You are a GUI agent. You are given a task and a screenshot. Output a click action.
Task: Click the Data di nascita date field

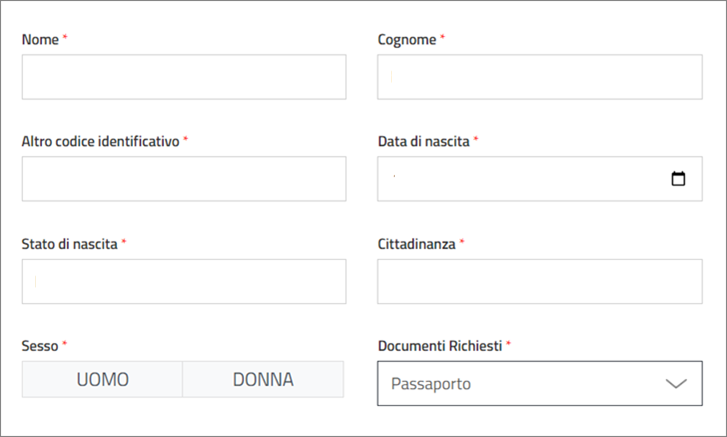coord(520,179)
